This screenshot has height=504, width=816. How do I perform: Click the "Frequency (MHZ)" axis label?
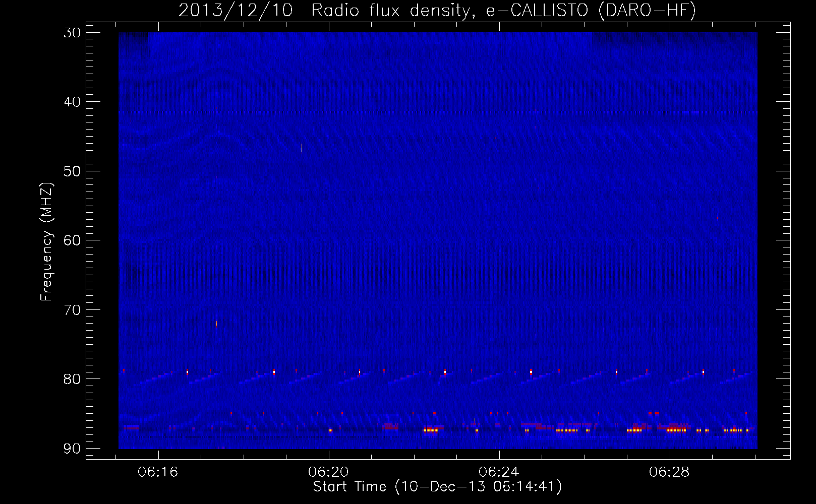pyautogui.click(x=46, y=242)
